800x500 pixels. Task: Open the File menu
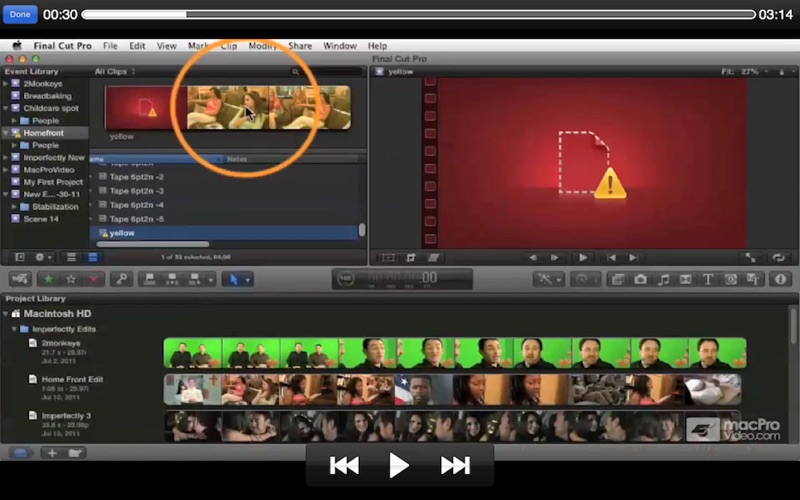coord(110,45)
